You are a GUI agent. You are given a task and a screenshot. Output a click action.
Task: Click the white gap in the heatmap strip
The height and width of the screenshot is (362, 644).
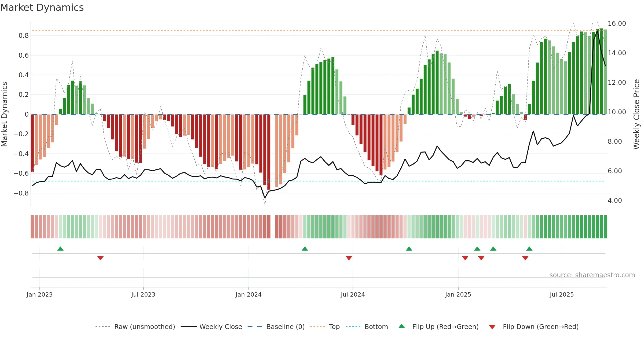pyautogui.click(x=273, y=227)
